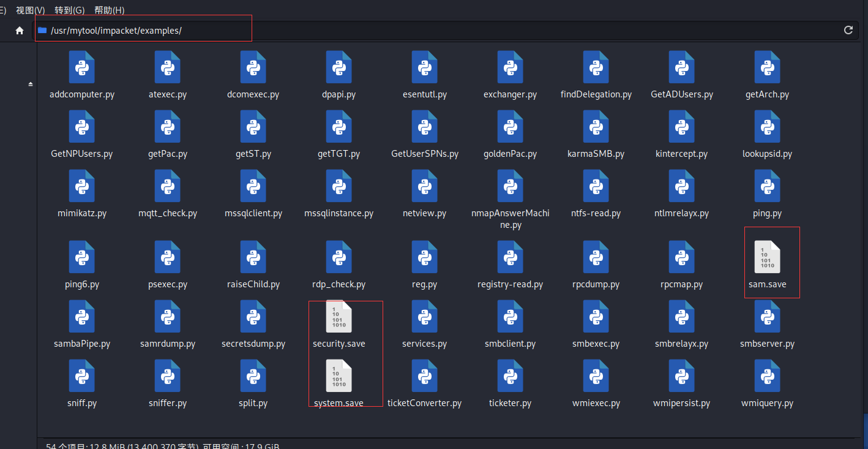The image size is (868, 449).
Task: Select the security.save binary file icon
Action: 339,317
